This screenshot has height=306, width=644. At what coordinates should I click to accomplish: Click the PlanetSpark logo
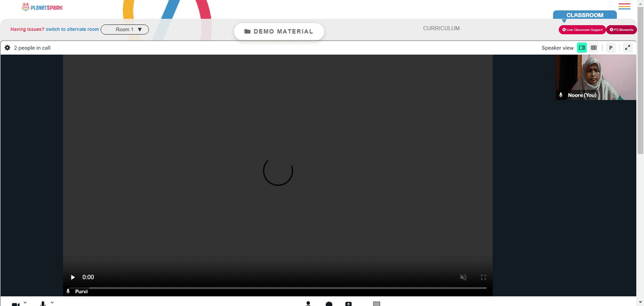pos(43,7)
